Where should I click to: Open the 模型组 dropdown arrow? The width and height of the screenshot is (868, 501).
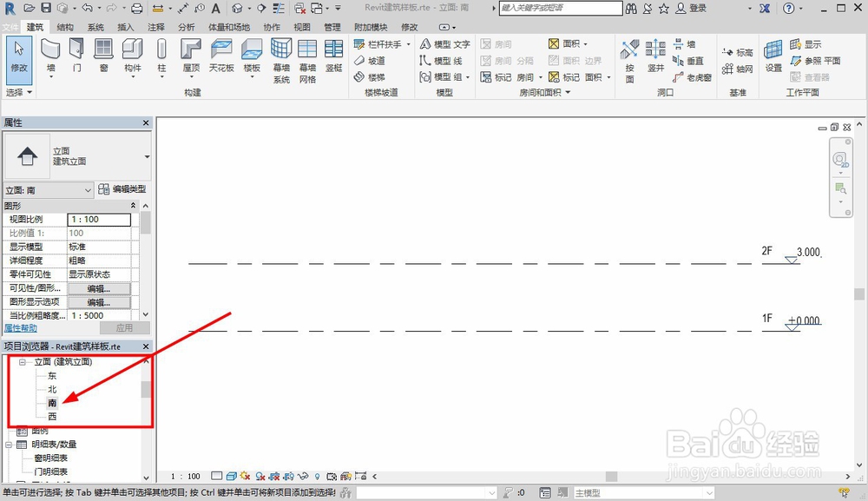point(468,77)
